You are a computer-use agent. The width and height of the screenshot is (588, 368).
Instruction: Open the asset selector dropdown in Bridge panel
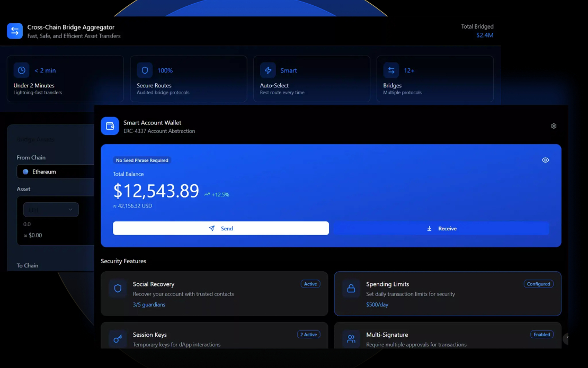(51, 210)
